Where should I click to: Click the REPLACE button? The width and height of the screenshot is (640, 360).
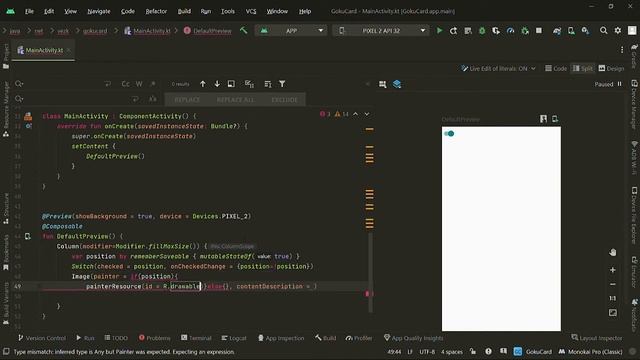click(x=187, y=100)
